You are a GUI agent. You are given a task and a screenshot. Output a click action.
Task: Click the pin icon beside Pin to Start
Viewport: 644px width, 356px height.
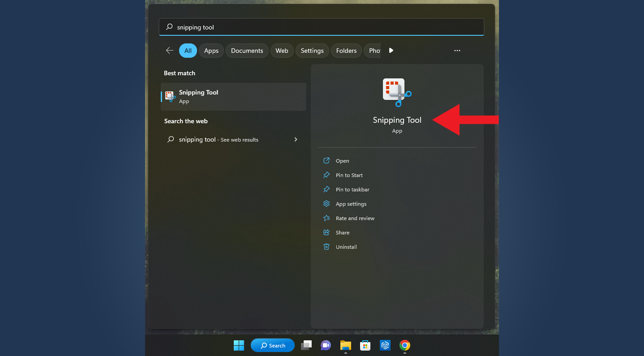pos(326,175)
